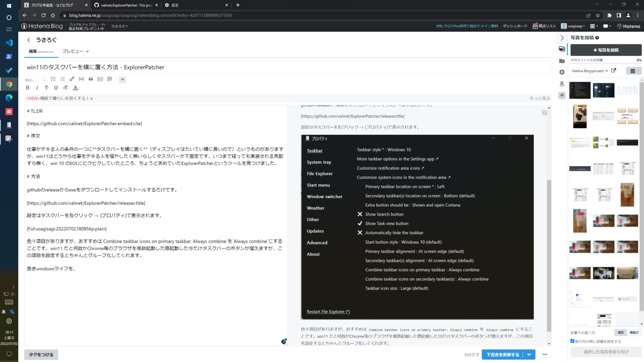
Task: Click 下書きを更新する button
Action: click(503, 354)
